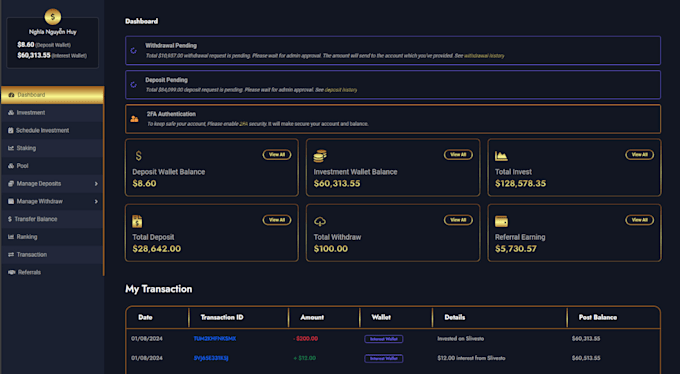Click the $128,578.35 Total Invest amount
The height and width of the screenshot is (374, 680).
pos(520,184)
